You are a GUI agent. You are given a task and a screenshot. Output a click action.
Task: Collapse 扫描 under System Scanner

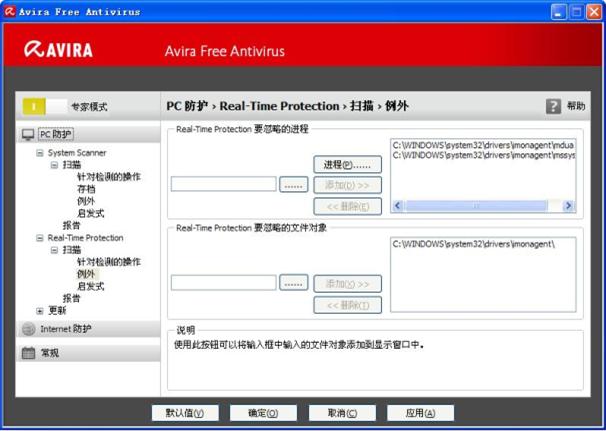[54, 165]
